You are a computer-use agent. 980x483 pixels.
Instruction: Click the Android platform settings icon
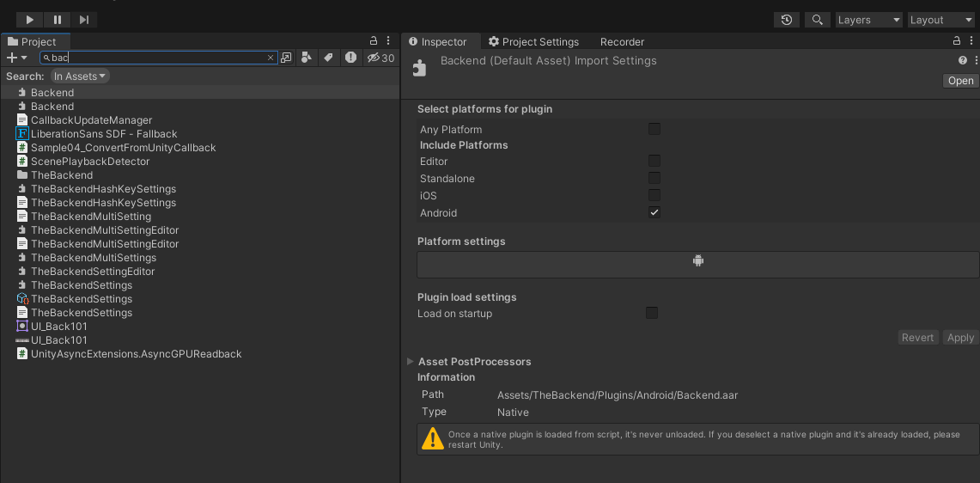click(698, 261)
